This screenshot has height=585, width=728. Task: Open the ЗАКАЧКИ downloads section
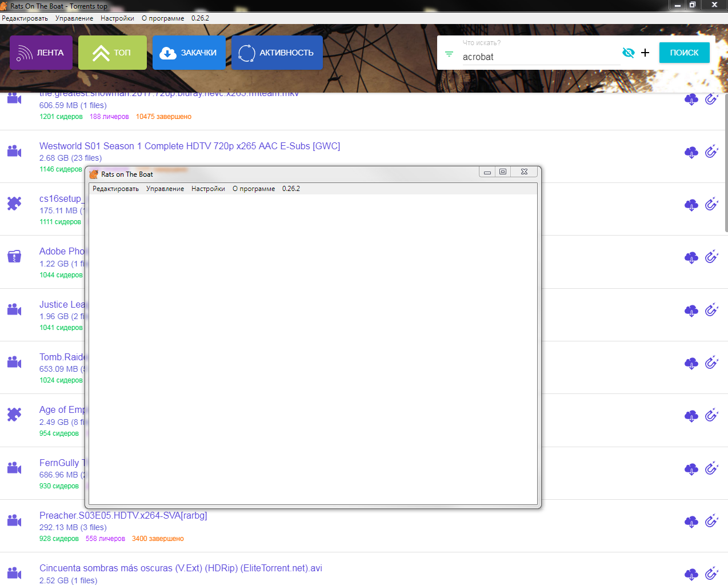(x=189, y=53)
